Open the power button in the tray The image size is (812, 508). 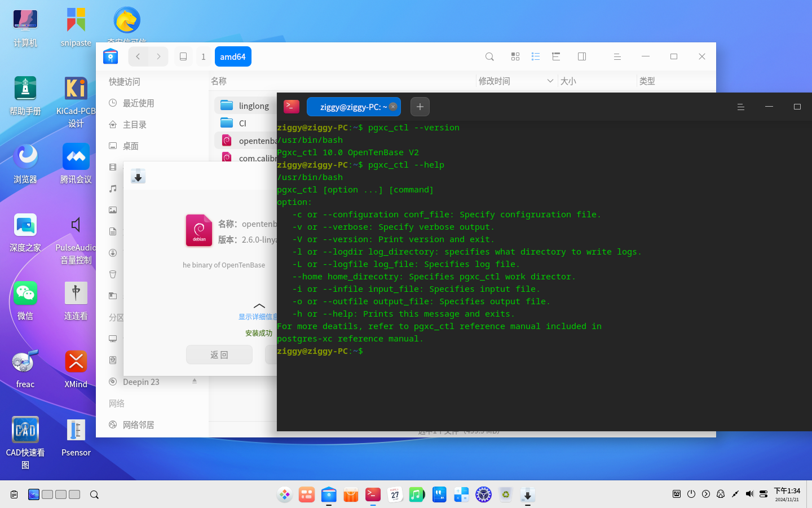tap(691, 494)
